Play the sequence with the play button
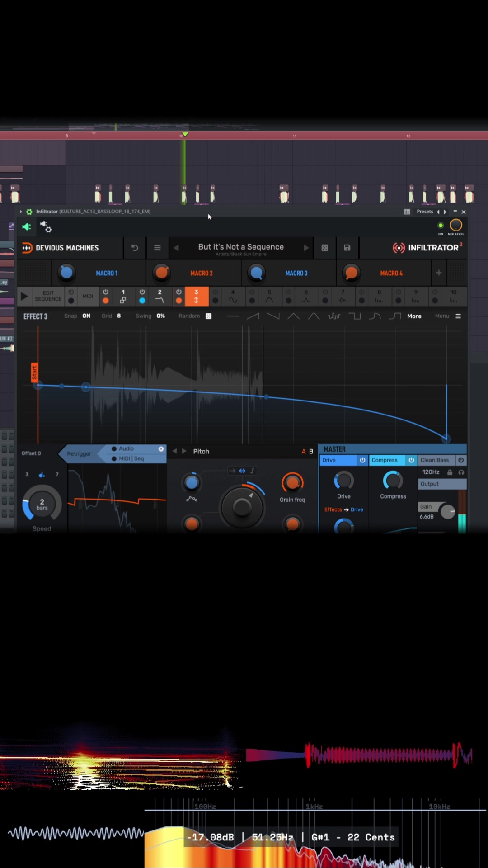The width and height of the screenshot is (488, 868). point(24,297)
